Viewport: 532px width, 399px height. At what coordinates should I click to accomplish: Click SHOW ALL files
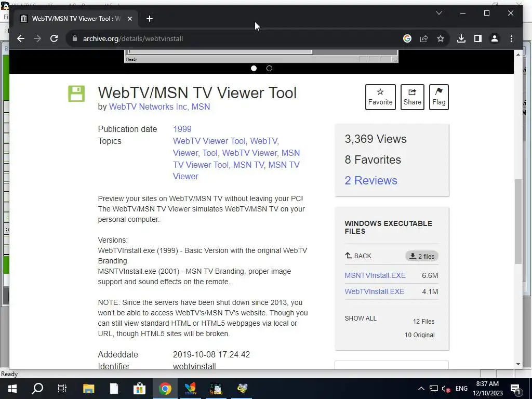pyautogui.click(x=361, y=318)
